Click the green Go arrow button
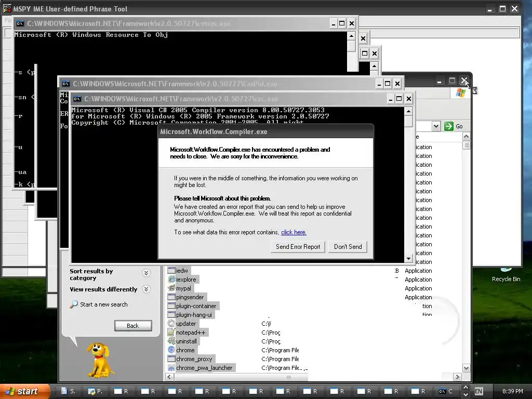The image size is (532, 399). [448, 126]
